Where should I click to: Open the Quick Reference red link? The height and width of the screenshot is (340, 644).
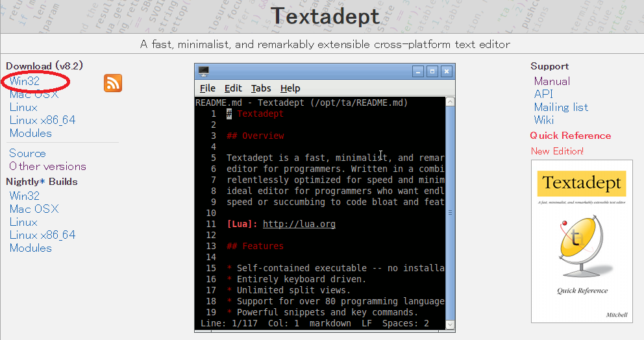coord(571,136)
